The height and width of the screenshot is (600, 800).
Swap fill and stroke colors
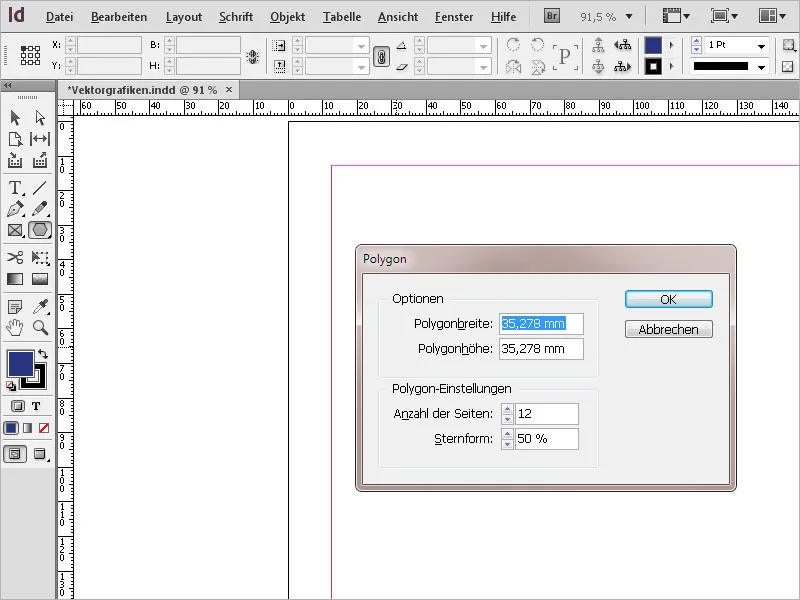(43, 354)
